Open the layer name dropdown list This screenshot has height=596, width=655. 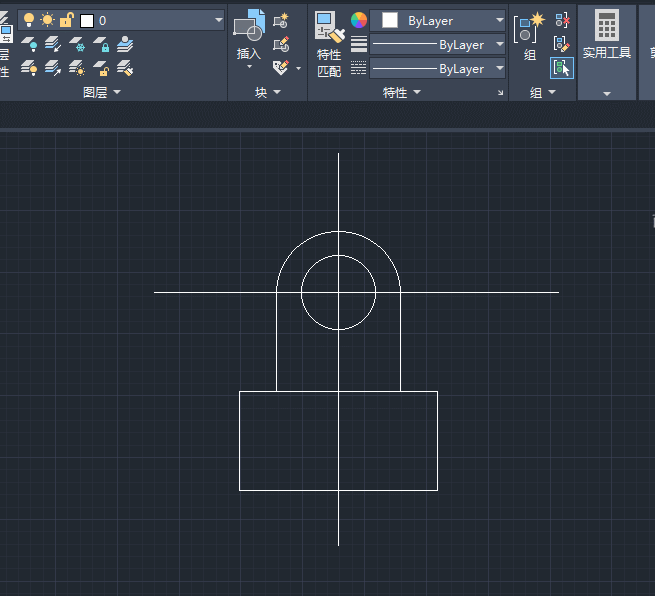point(218,20)
